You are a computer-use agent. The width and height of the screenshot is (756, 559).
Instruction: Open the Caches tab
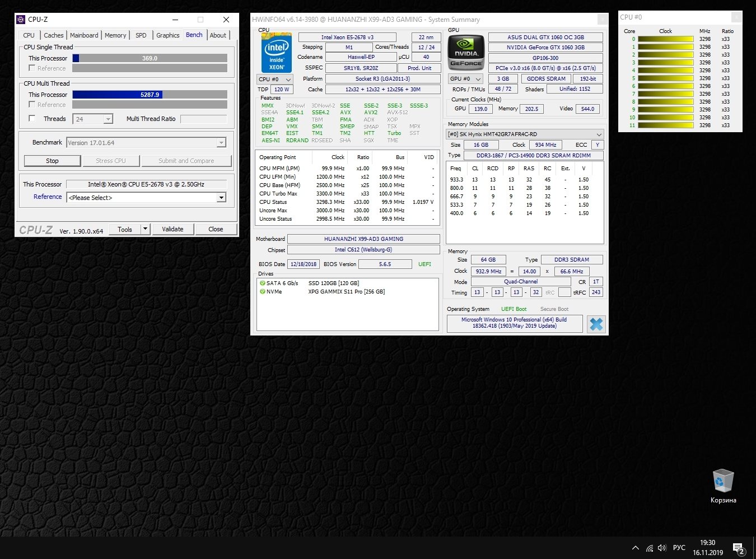54,35
